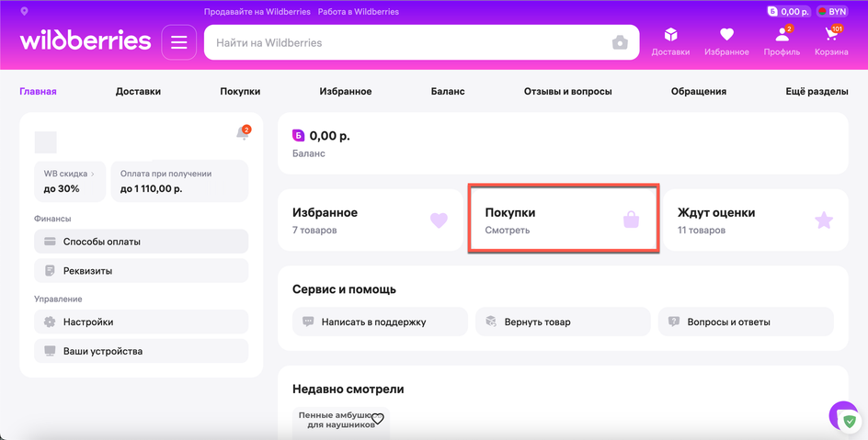Click the bag icon in Покупки card
868x440 pixels.
coord(631,220)
